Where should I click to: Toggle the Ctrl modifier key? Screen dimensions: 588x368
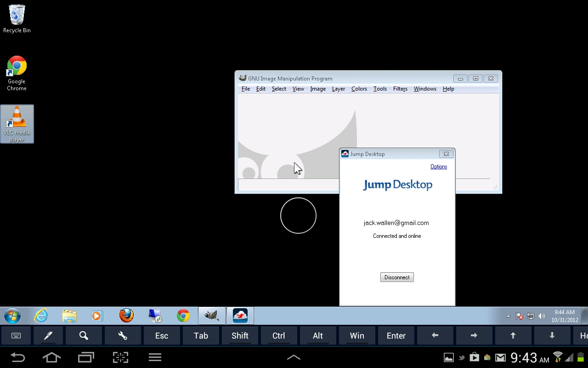click(x=279, y=336)
